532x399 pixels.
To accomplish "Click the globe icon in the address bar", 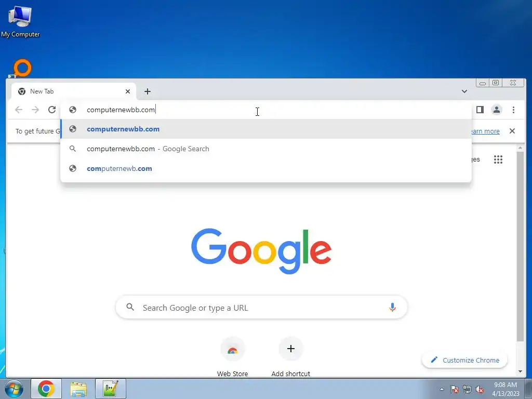I will click(x=73, y=110).
